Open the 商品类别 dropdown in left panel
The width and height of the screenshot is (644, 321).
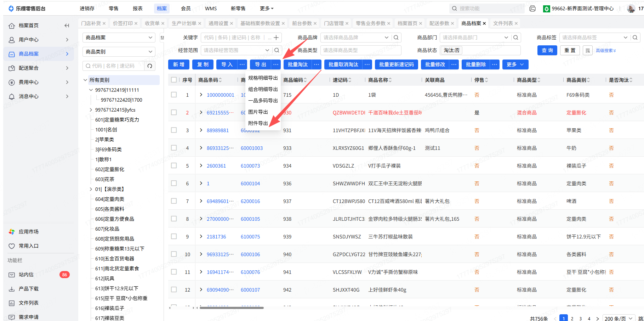[119, 52]
